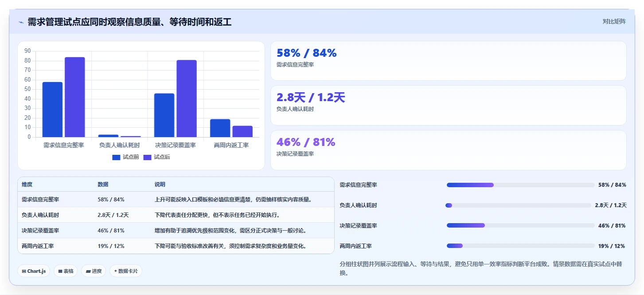
Task: Click the 试点后 bar for 需求信息完整率
Action: pyautogui.click(x=74, y=97)
